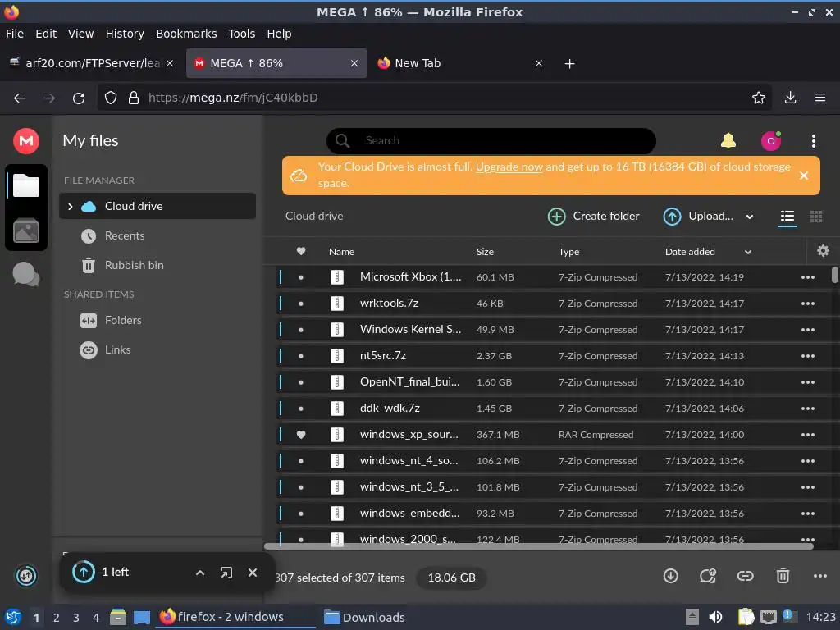840x630 pixels.
Task: Open the File menu
Action: 15,34
